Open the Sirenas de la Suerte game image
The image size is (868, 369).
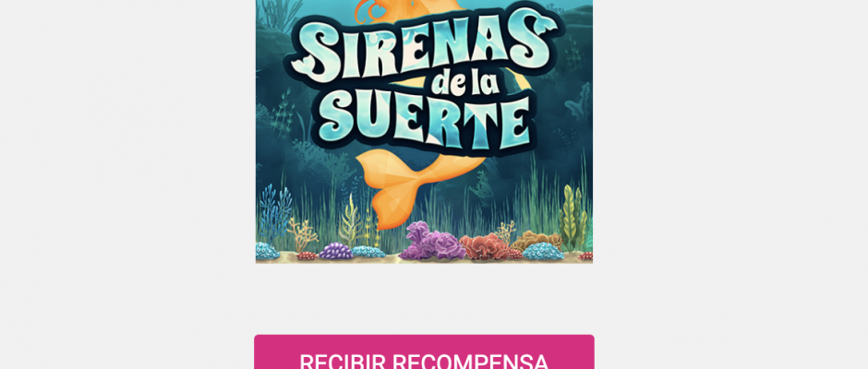424,131
